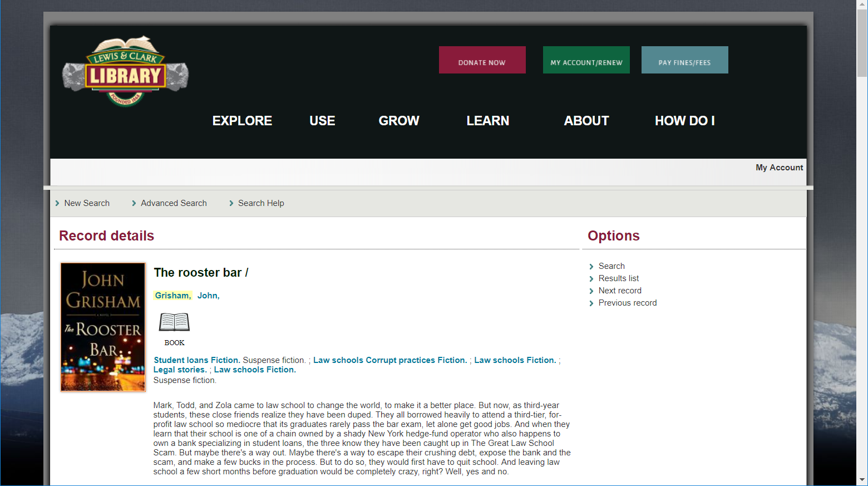Screen dimensions: 868x486
Task: Click the chevron beside Results list
Action: [x=591, y=279]
